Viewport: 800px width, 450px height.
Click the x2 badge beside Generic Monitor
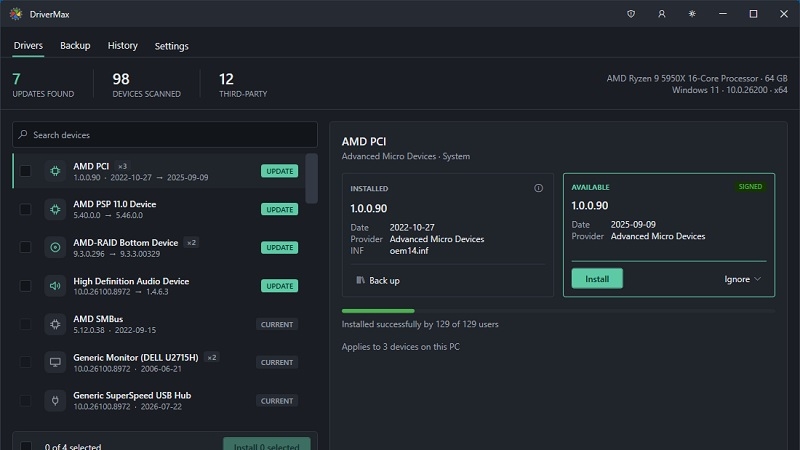pos(212,358)
